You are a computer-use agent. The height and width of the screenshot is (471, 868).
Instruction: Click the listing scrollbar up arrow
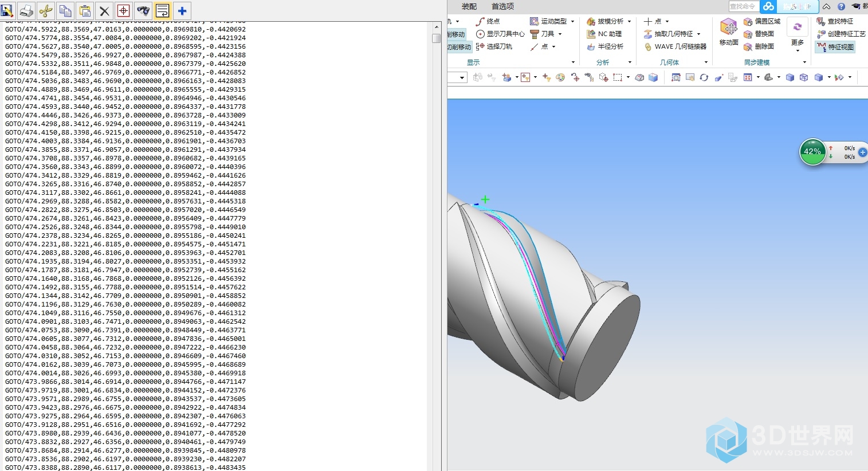click(437, 27)
